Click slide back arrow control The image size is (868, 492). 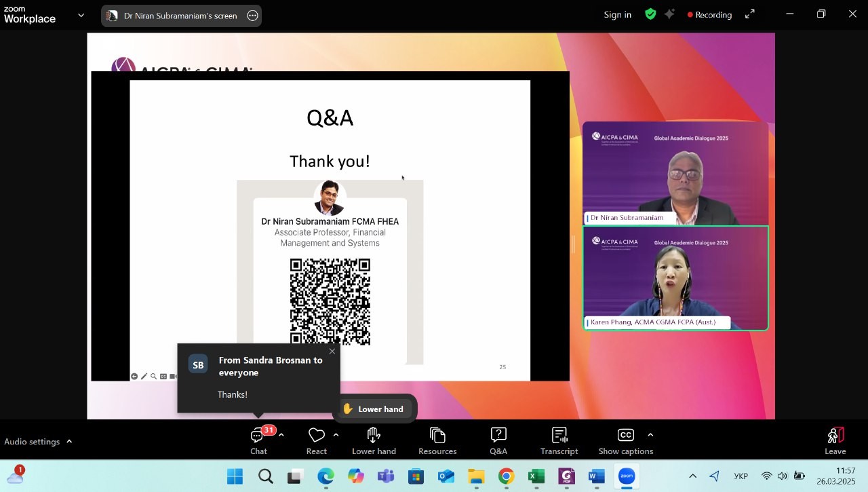click(134, 376)
